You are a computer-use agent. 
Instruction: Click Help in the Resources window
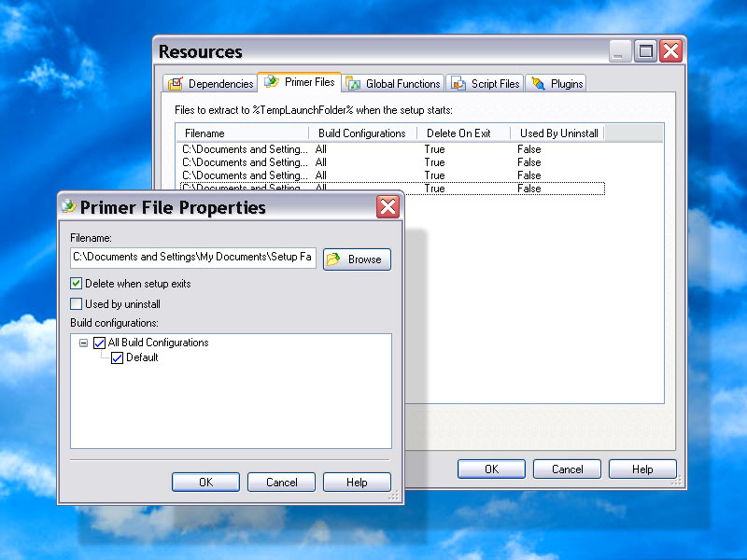(642, 469)
